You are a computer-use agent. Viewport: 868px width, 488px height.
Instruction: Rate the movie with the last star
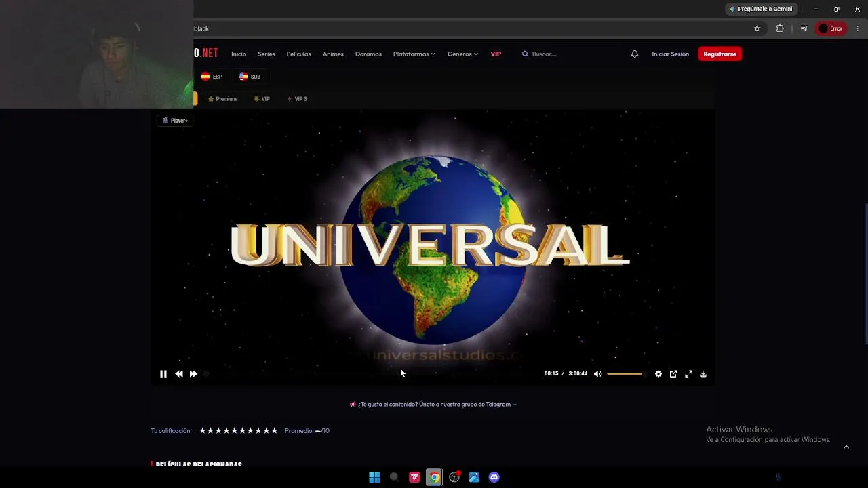click(274, 431)
